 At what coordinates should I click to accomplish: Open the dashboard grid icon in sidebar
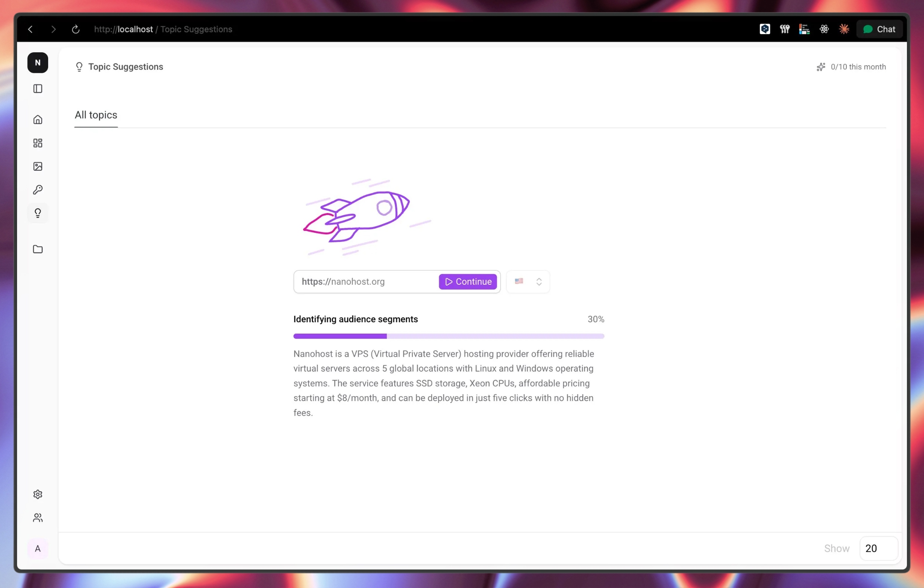tap(38, 143)
